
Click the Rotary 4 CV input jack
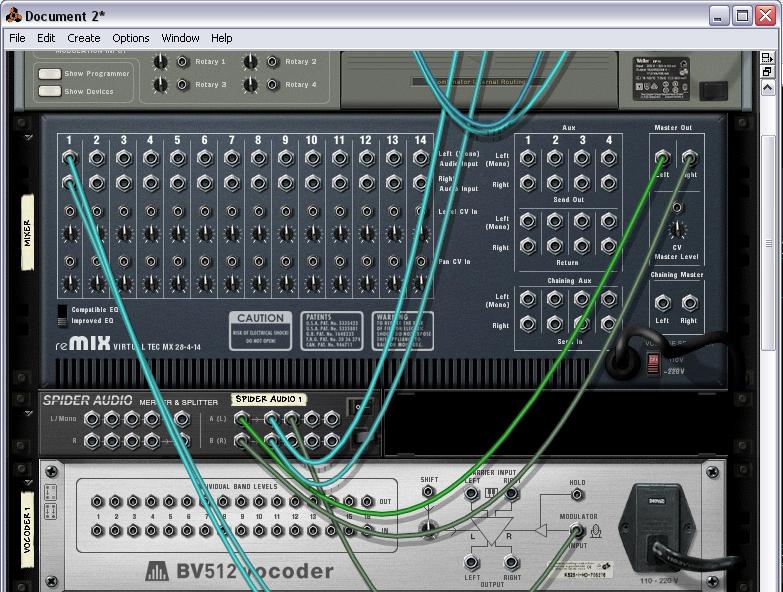pyautogui.click(x=272, y=84)
